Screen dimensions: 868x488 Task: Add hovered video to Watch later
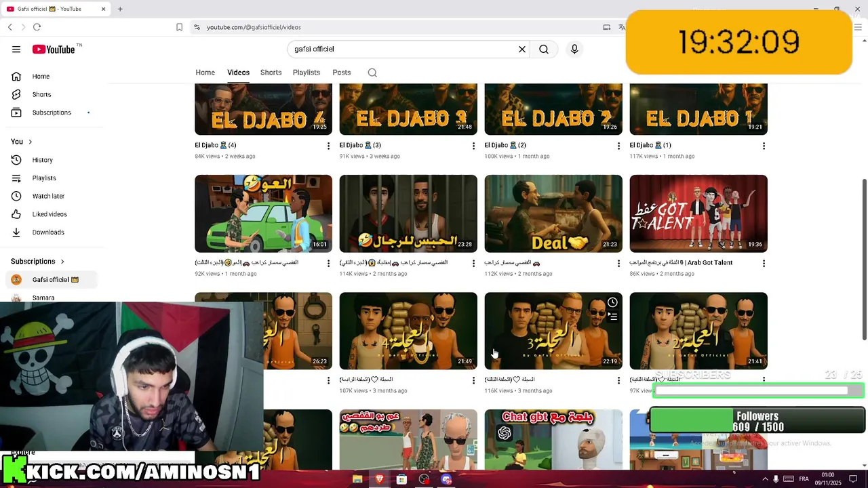pyautogui.click(x=612, y=302)
